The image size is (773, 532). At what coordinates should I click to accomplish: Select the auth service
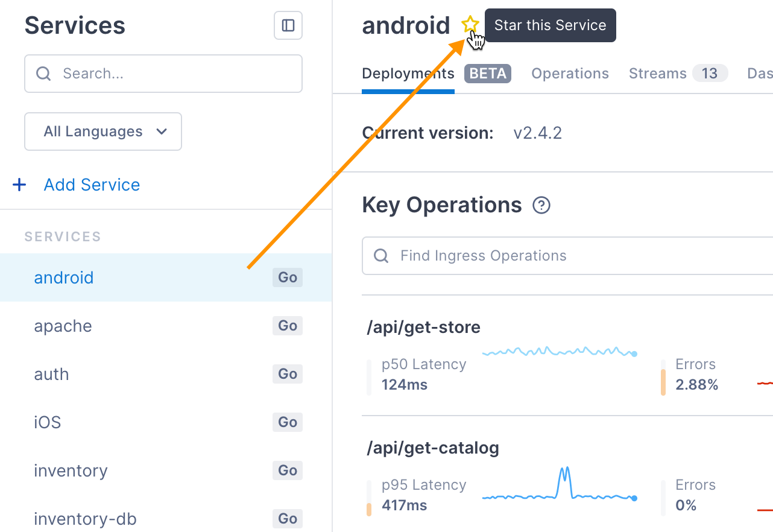click(166, 374)
